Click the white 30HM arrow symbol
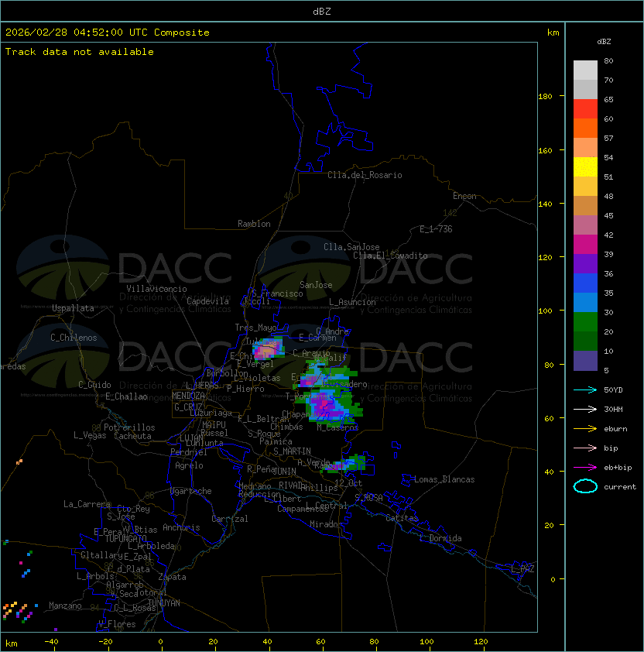The image size is (644, 652). [x=585, y=410]
